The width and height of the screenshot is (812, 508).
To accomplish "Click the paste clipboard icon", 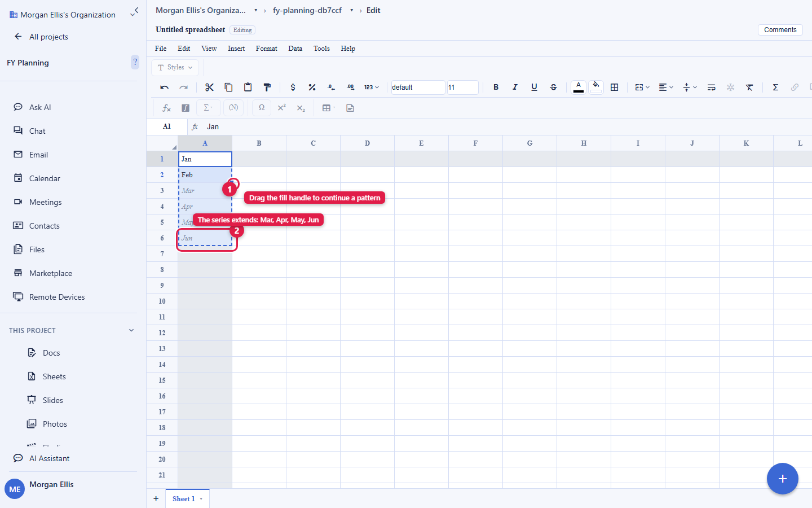I will 248,87.
